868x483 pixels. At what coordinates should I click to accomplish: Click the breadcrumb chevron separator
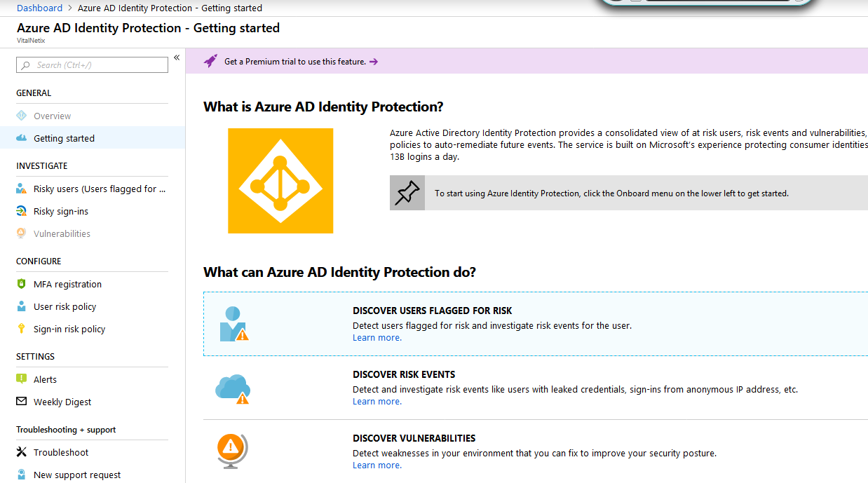click(70, 8)
